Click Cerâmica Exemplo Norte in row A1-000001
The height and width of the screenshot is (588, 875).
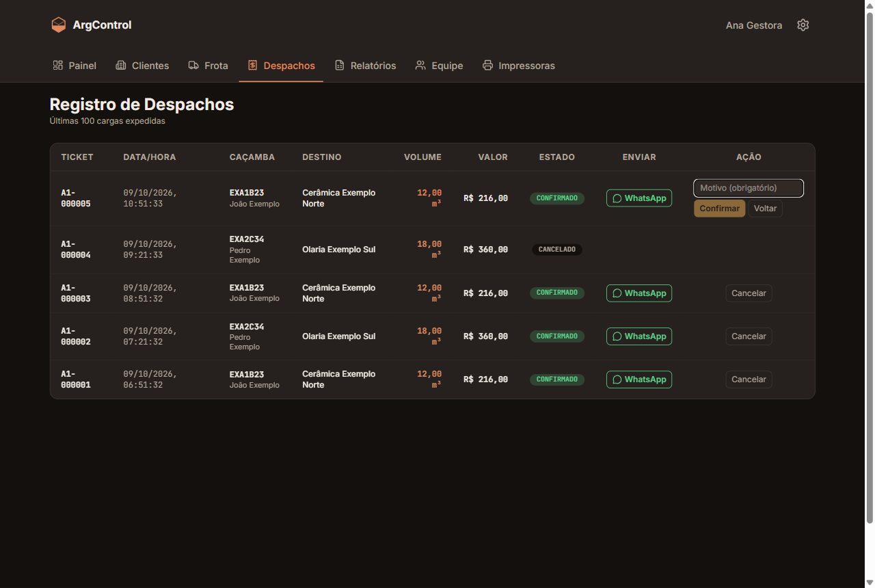[x=339, y=379]
